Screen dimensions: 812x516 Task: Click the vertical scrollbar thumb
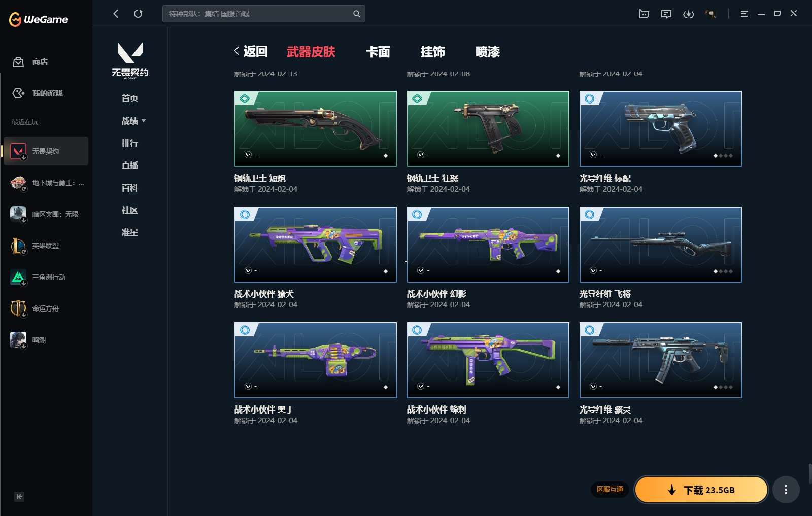tap(809, 473)
